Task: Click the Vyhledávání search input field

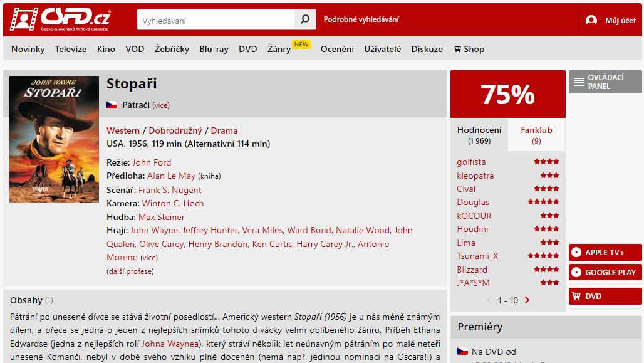Action: [216, 19]
